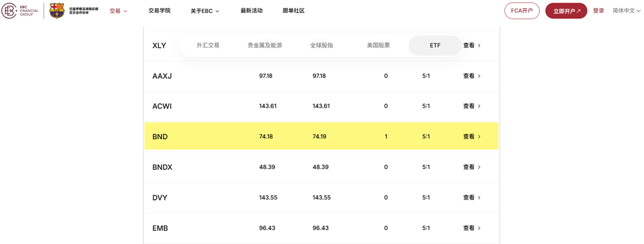Click 查看 in the BNDX row
644x244 pixels.
472,167
